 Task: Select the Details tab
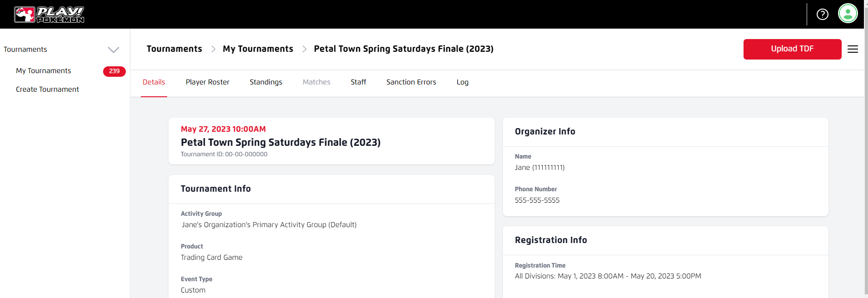pyautogui.click(x=154, y=82)
